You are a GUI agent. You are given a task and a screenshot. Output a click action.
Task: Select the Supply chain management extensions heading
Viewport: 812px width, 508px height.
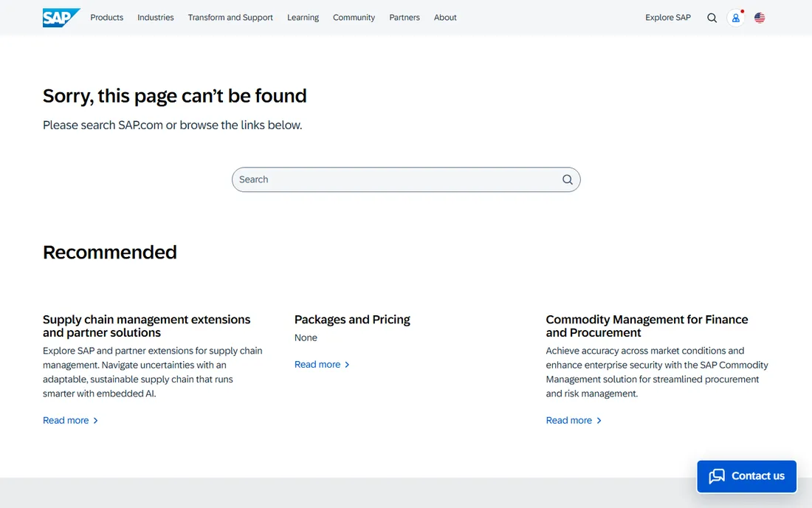[147, 326]
